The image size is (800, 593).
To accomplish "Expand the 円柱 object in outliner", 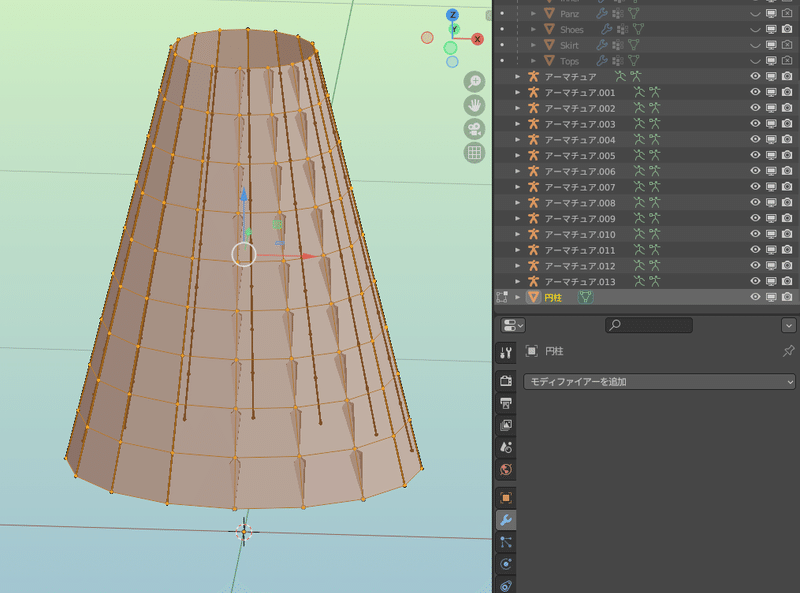I will click(517, 297).
